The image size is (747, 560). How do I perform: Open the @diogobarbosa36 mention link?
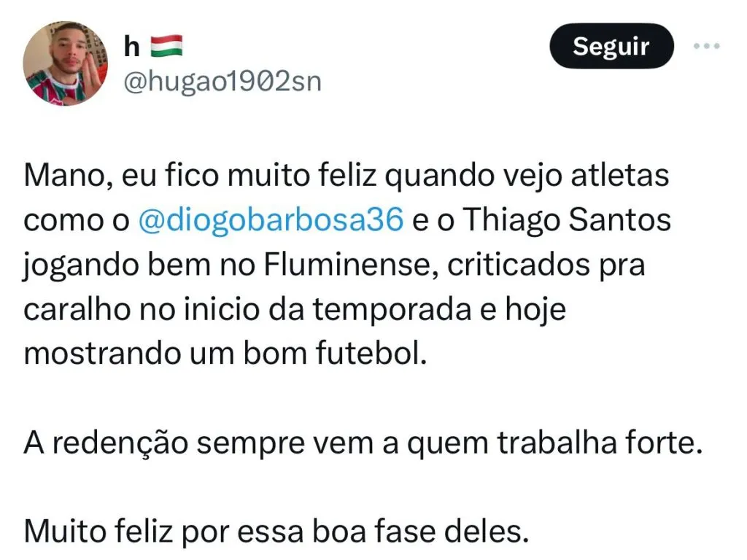coord(270,222)
